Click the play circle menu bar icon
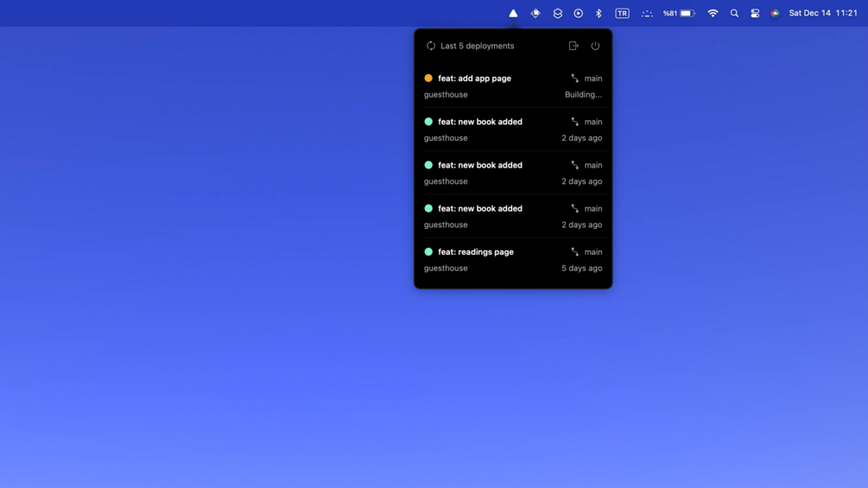Image resolution: width=868 pixels, height=488 pixels. pyautogui.click(x=579, y=13)
